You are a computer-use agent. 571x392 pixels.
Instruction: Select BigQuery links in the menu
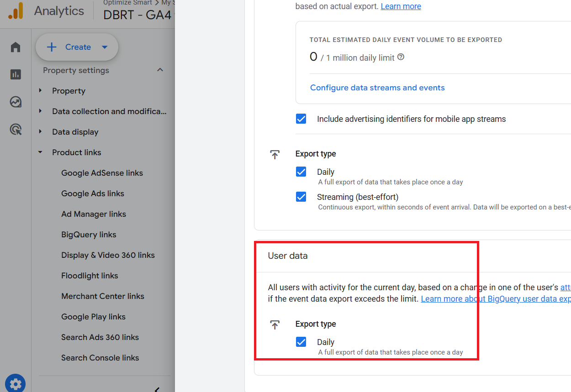(x=89, y=235)
